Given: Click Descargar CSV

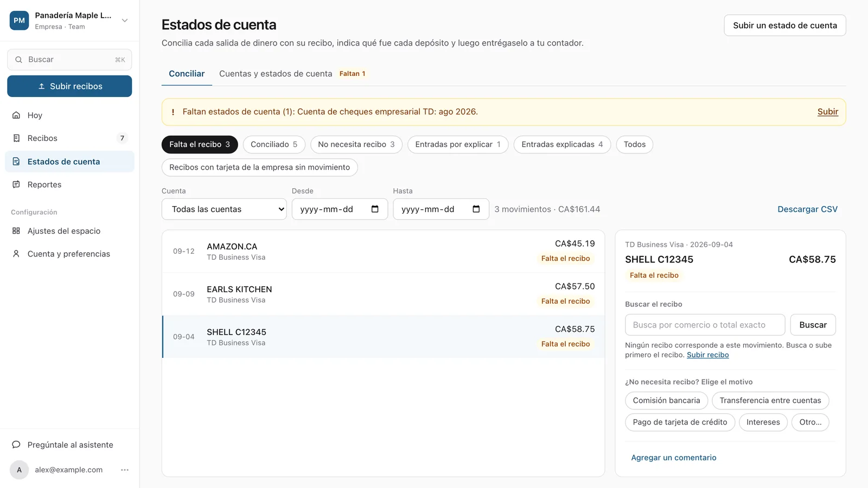Looking at the screenshot, I should [x=807, y=209].
